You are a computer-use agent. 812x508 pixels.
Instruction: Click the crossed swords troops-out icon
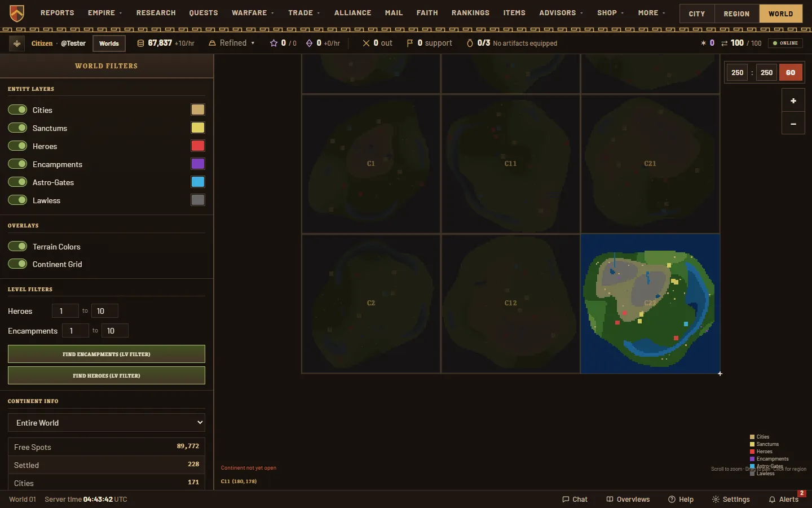pyautogui.click(x=367, y=43)
